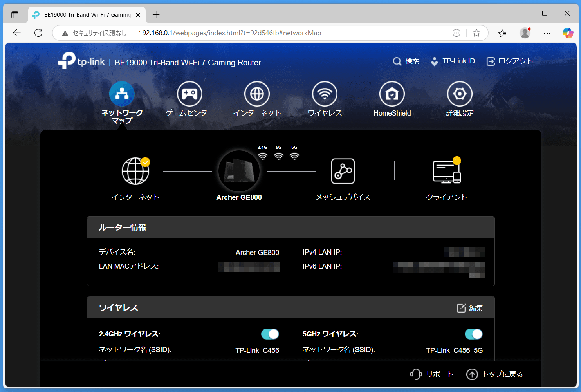Screen dimensions: 581x392
Task: Add page to favorites star
Action: click(476, 33)
